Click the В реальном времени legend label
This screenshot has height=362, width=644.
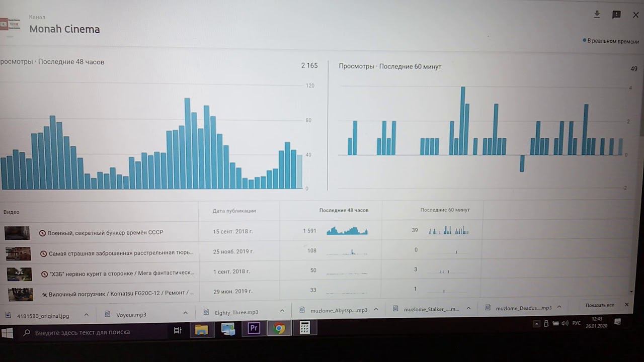pos(613,41)
